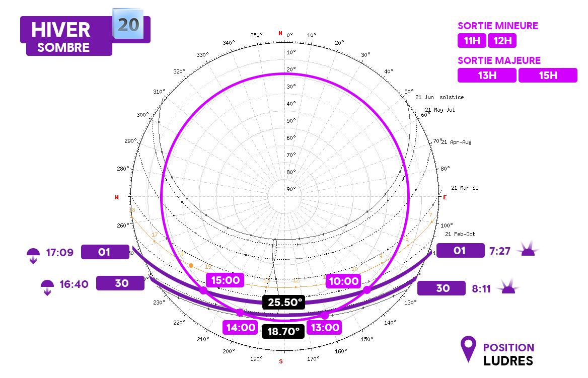
Task: Click the sunset icon next to 16:40
Action: [x=47, y=287]
